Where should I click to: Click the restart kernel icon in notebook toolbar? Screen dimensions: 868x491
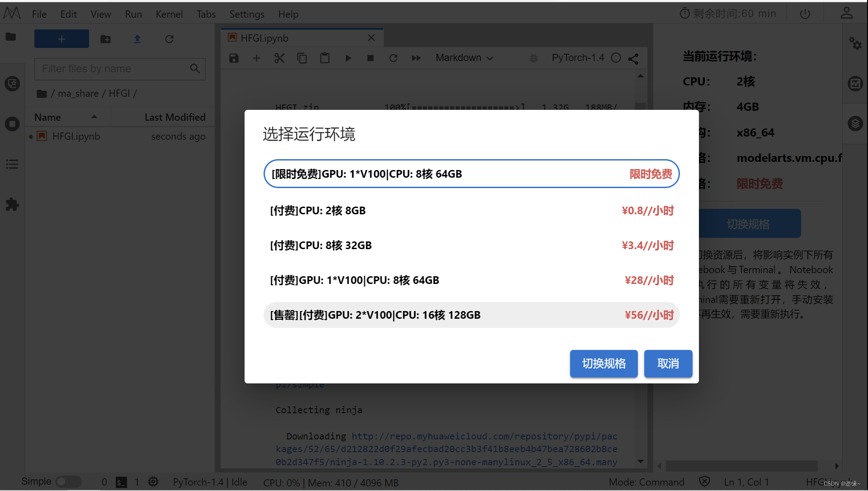tap(393, 58)
